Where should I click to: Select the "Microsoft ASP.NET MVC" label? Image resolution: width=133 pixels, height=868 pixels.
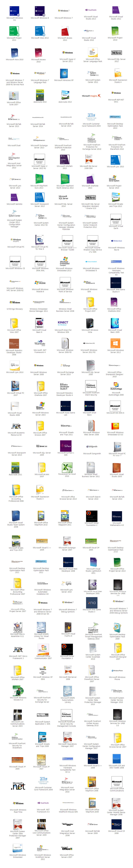[116, 101]
